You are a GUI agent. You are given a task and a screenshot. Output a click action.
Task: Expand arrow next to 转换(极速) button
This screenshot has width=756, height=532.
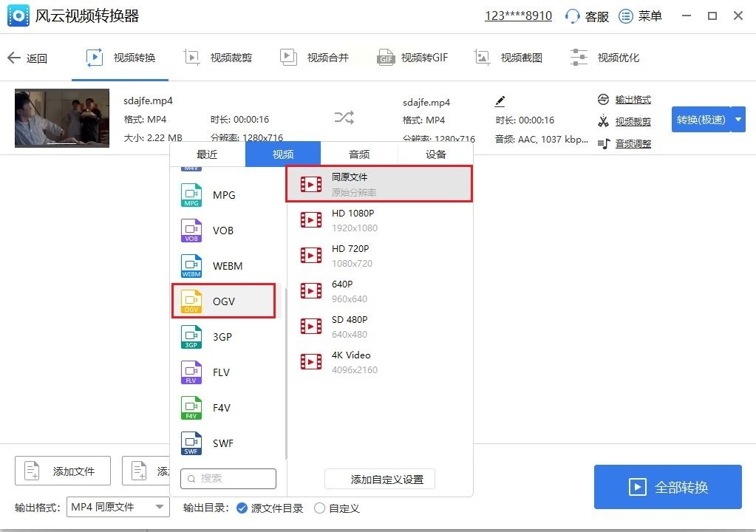(738, 119)
